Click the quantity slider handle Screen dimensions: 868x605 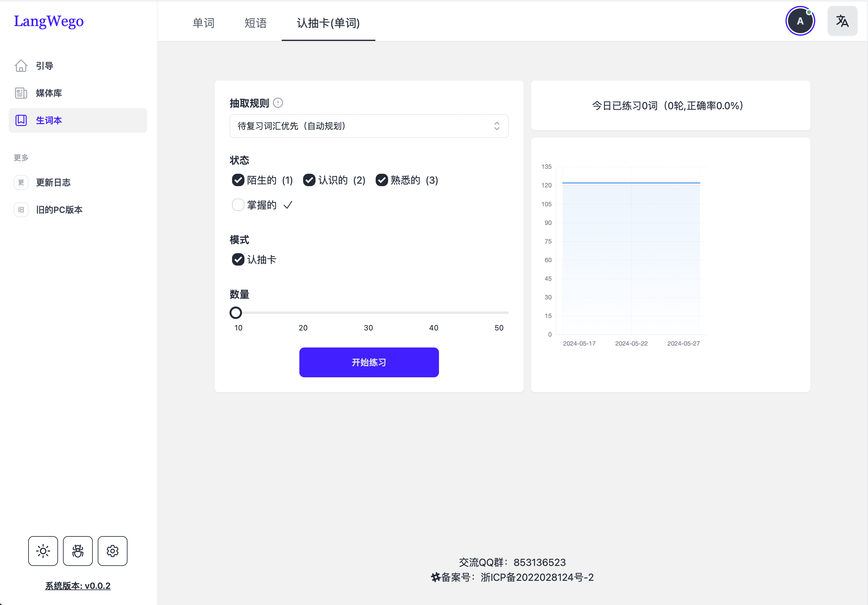pyautogui.click(x=235, y=313)
